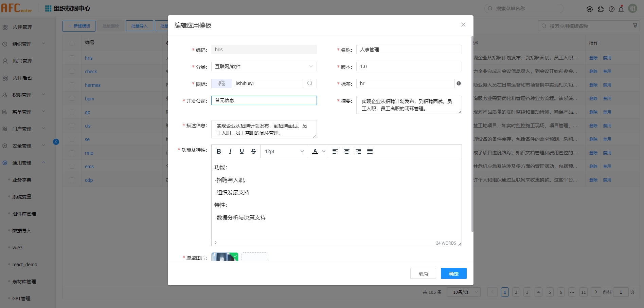Toggle the select-all header checkbox

[x=72, y=43]
